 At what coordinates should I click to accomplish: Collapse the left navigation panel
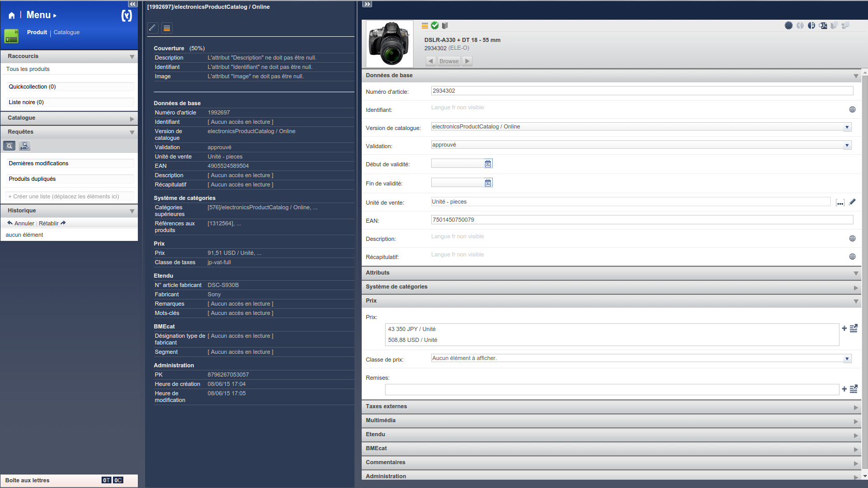[133, 4]
